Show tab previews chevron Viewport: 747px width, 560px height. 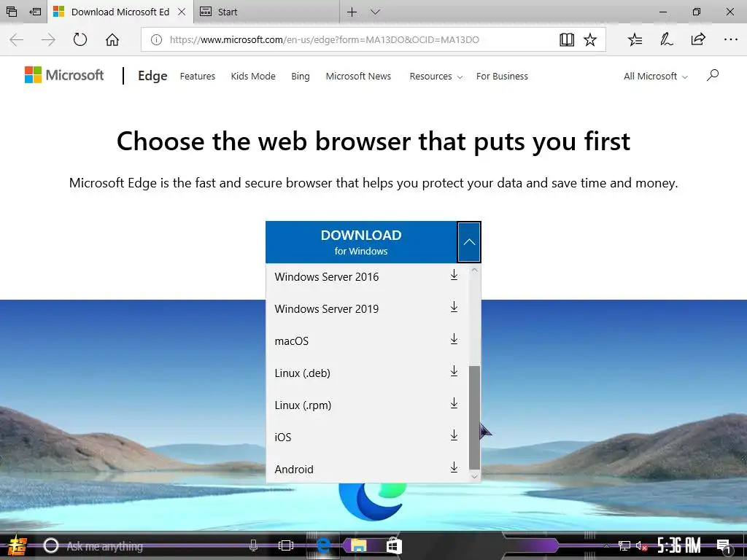click(x=376, y=12)
